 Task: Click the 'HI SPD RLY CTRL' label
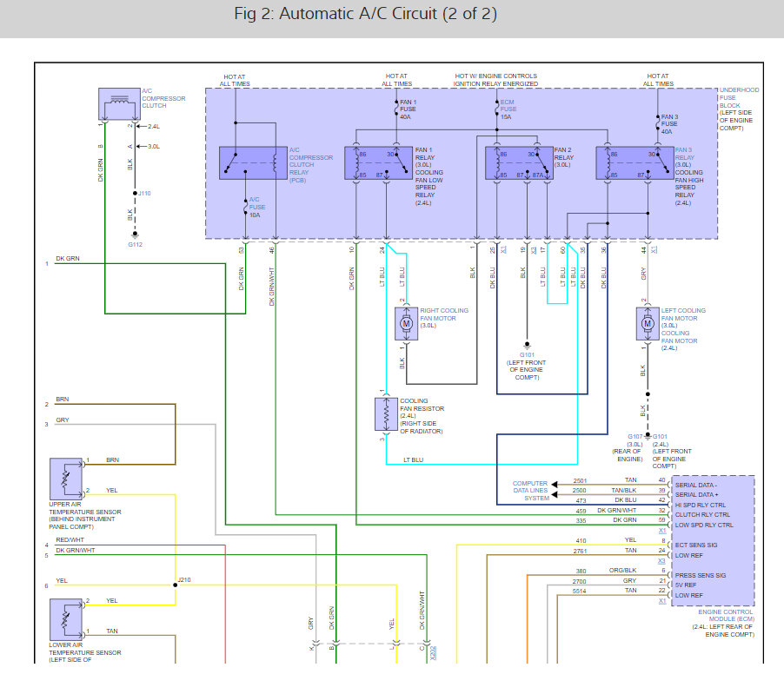700,506
